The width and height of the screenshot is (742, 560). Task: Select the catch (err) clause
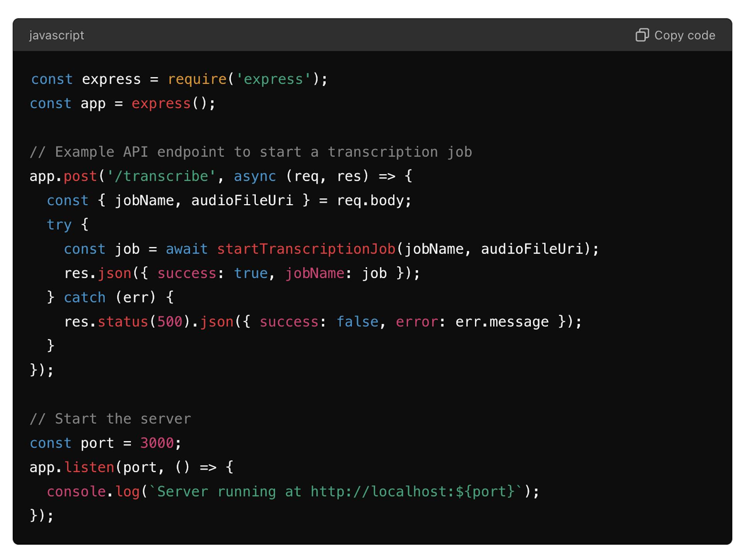tap(109, 297)
